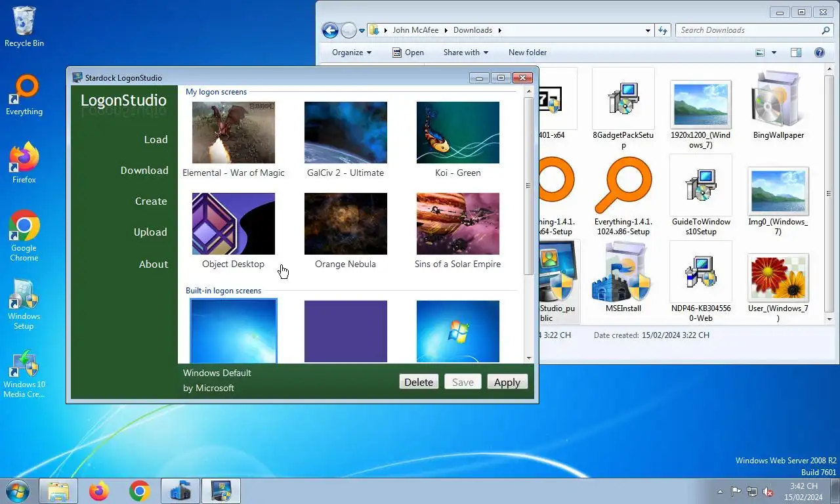Open the Load menu in LogonStudio
This screenshot has width=840, height=504.
(x=156, y=139)
